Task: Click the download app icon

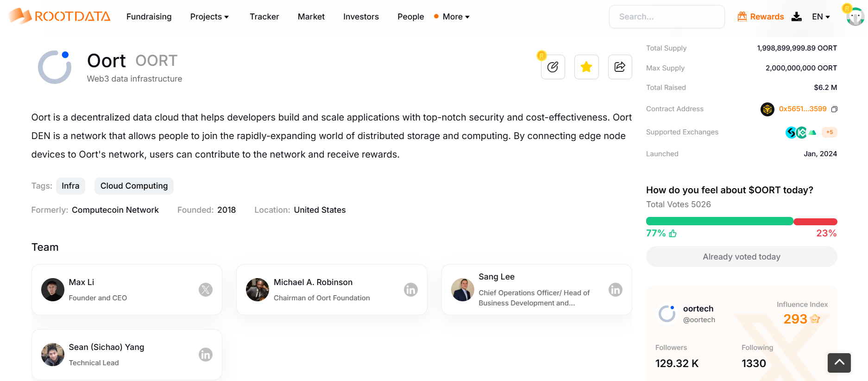Action: 796,17
